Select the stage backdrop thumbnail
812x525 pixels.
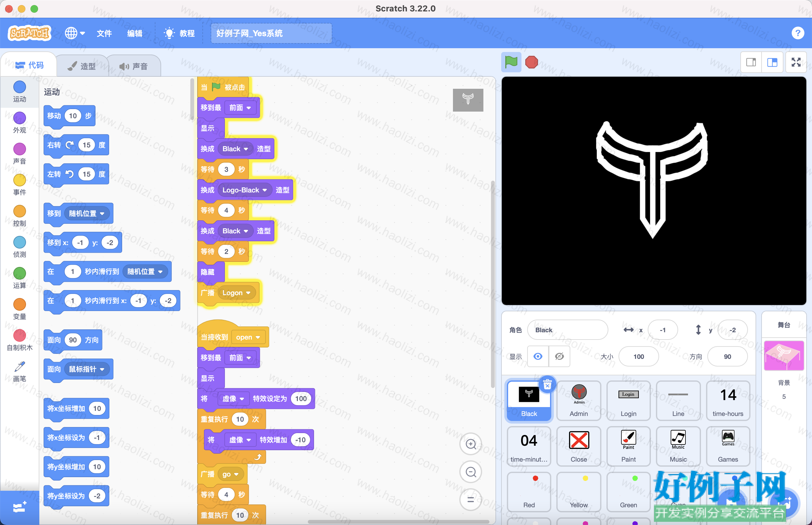(784, 356)
